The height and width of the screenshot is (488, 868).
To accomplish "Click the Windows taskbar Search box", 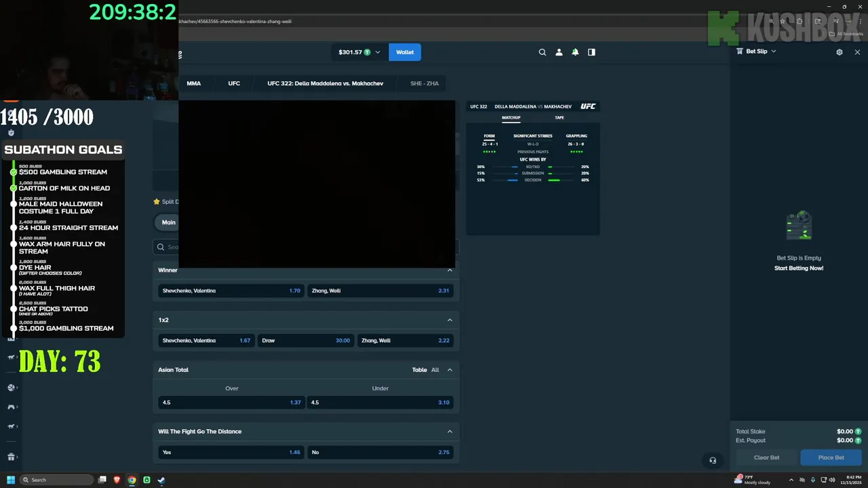I will pos(56,480).
